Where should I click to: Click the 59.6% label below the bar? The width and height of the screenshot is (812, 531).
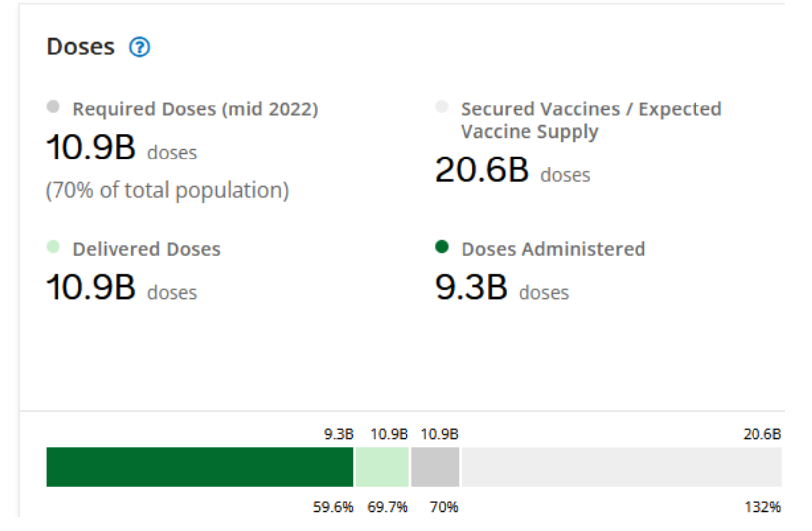pyautogui.click(x=333, y=507)
